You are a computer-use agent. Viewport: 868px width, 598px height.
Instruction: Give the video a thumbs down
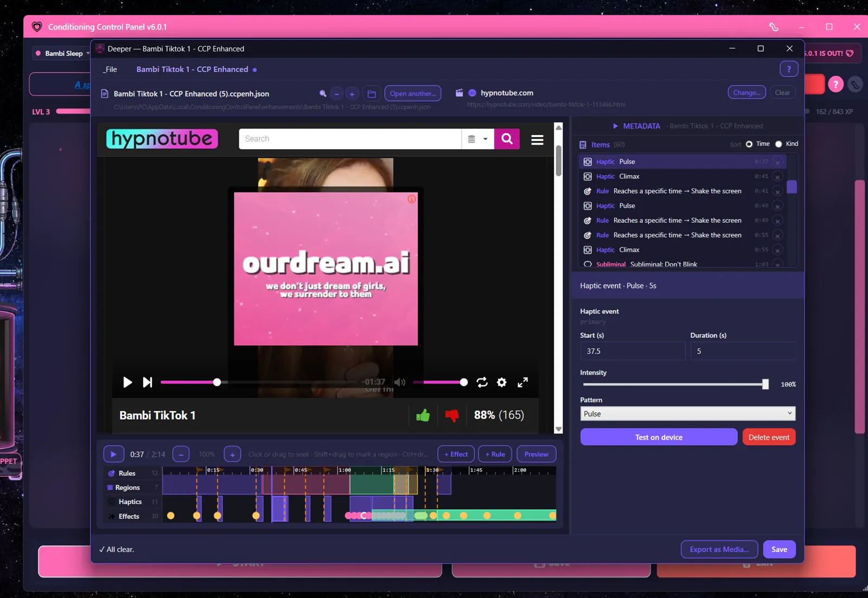click(x=452, y=415)
